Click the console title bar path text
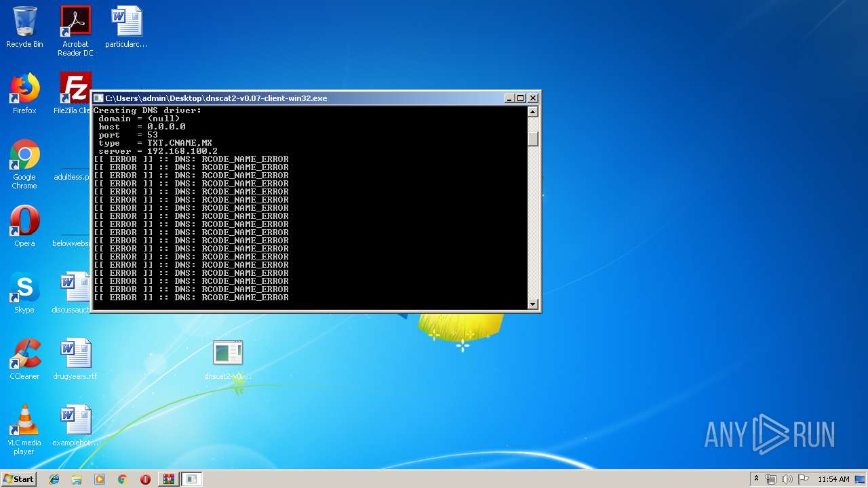Screen dimensions: 868x488 (x=216, y=98)
